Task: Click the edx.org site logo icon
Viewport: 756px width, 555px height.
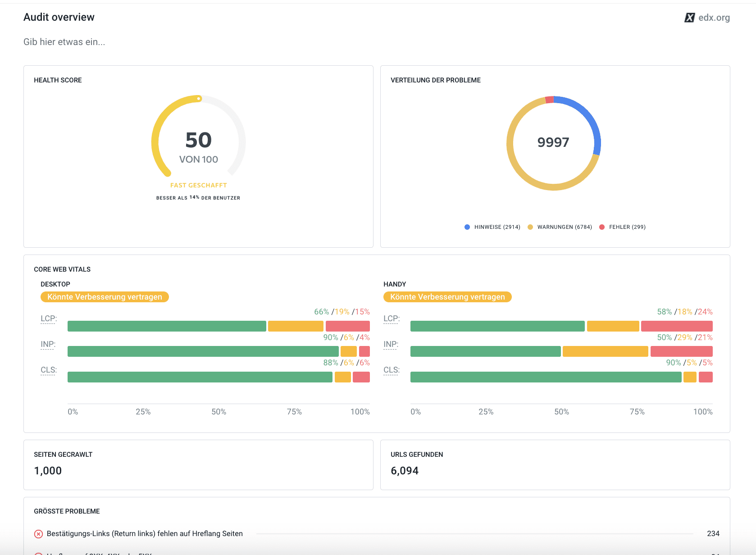Action: click(x=689, y=18)
